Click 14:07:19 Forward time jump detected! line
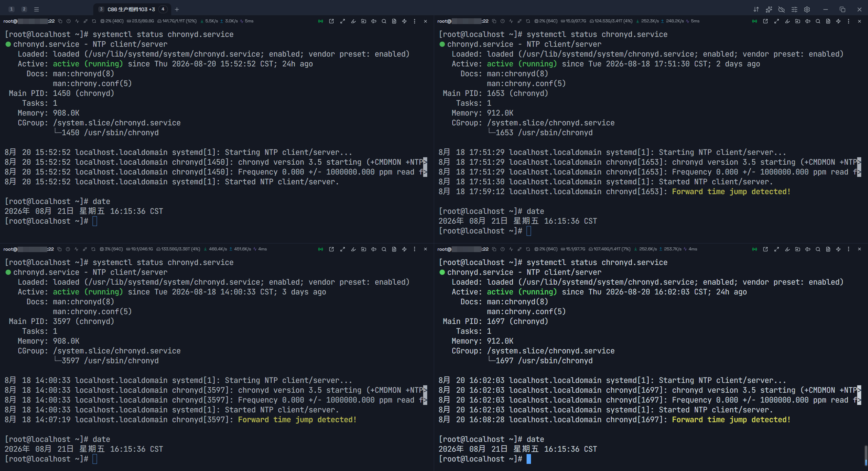 [x=180, y=419]
